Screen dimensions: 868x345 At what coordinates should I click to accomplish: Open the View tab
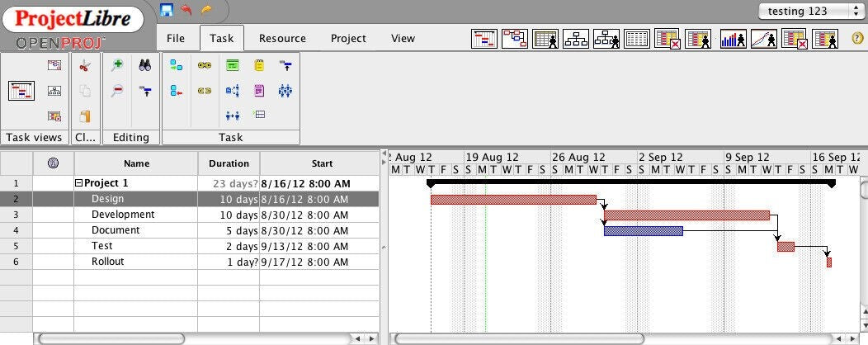point(403,38)
